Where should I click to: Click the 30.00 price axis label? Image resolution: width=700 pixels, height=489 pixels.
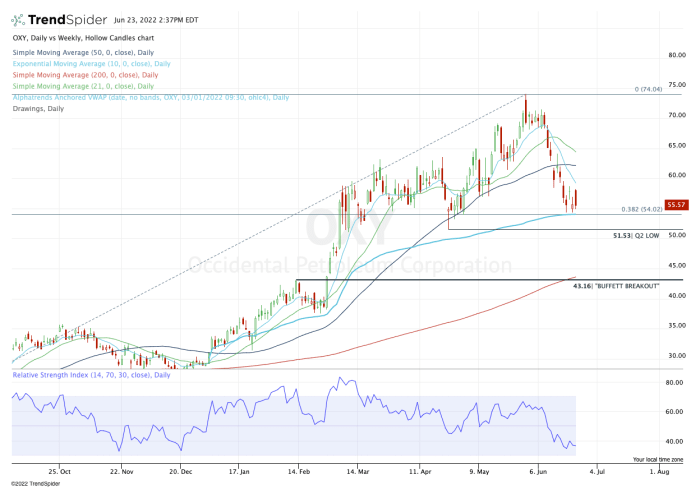point(677,356)
